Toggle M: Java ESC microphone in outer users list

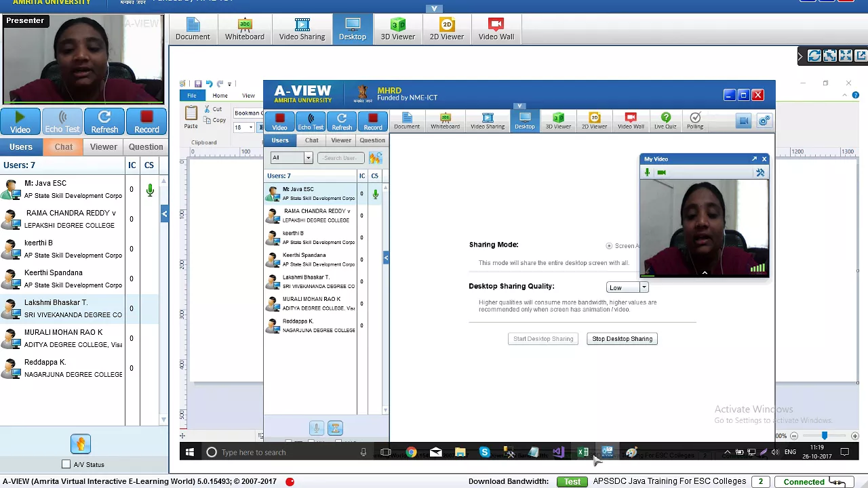pos(150,190)
